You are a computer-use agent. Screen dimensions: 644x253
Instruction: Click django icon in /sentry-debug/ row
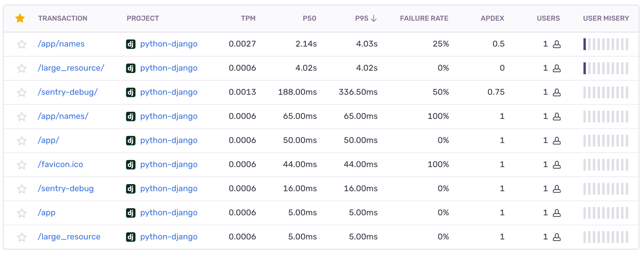[x=130, y=92]
